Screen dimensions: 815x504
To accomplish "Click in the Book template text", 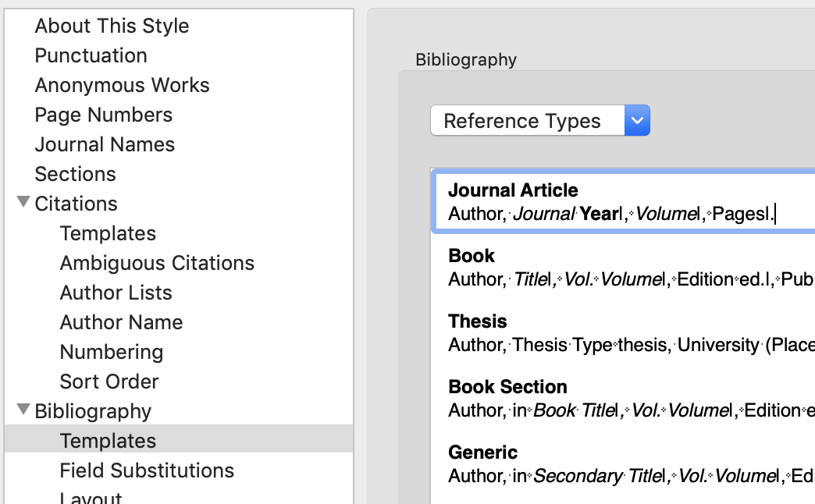I will tap(625, 279).
